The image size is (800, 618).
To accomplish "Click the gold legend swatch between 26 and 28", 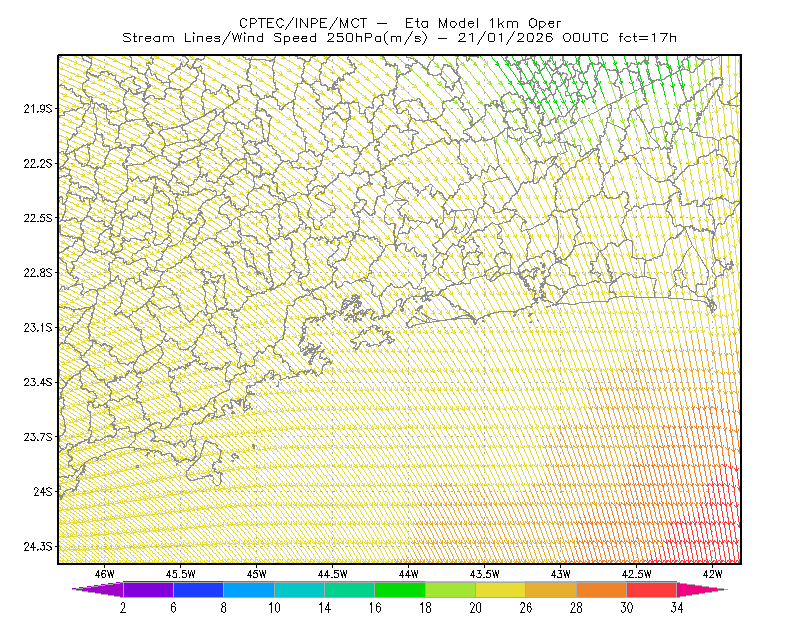I will click(x=551, y=589).
